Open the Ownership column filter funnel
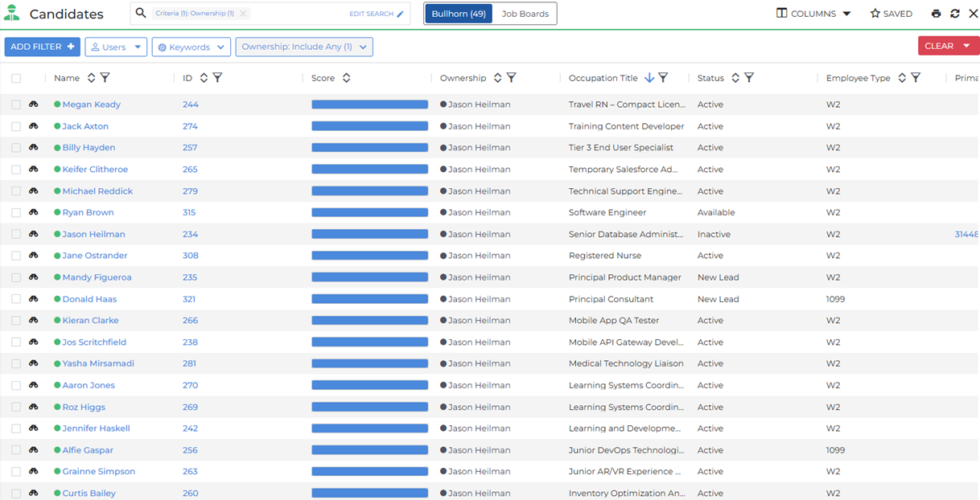 (x=511, y=78)
